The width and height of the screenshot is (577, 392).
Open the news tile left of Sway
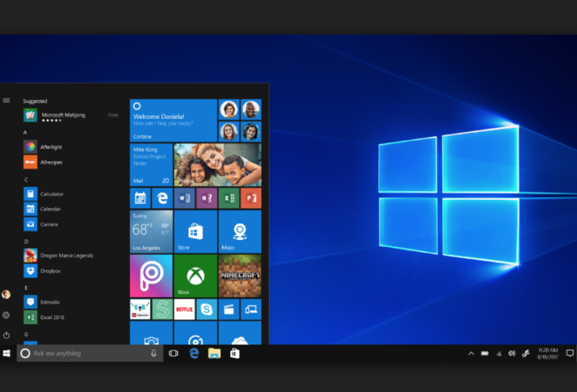pyautogui.click(x=140, y=309)
